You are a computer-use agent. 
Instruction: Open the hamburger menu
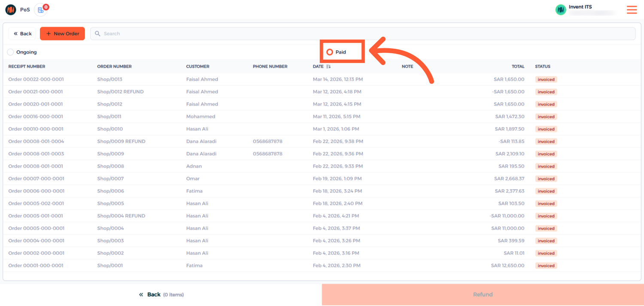point(632,9)
